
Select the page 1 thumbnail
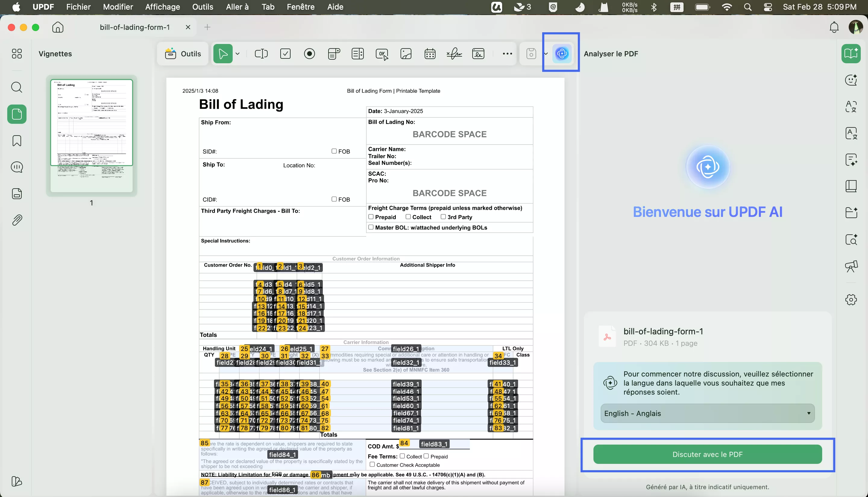tap(92, 136)
